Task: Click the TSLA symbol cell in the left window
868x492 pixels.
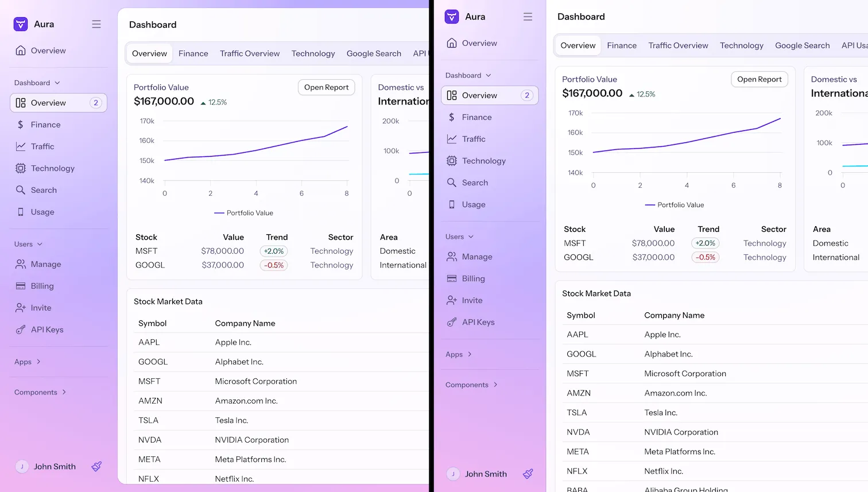Action: click(x=148, y=420)
